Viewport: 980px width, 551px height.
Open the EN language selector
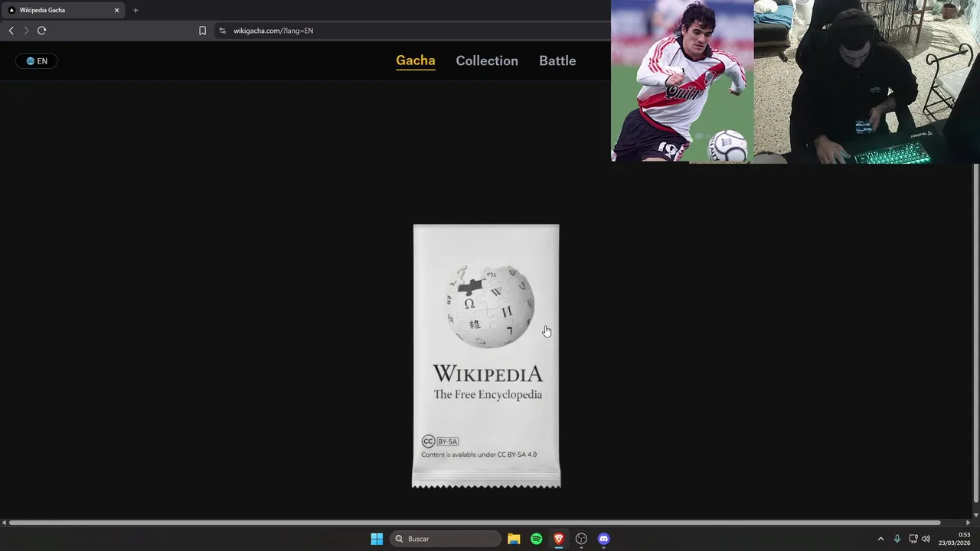(37, 61)
